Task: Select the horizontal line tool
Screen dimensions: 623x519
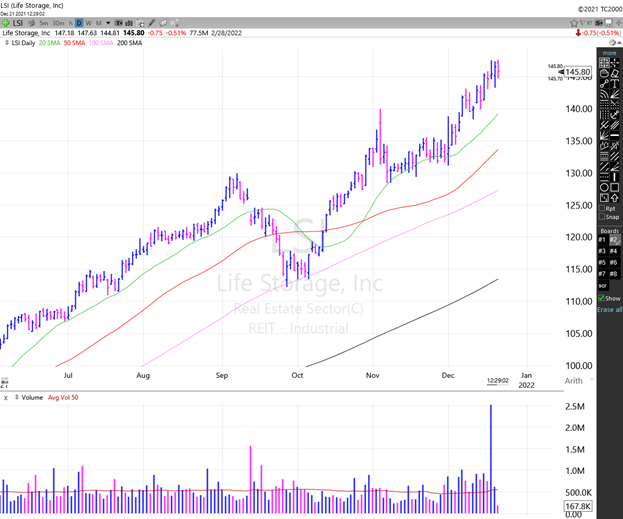Action: 615,135
